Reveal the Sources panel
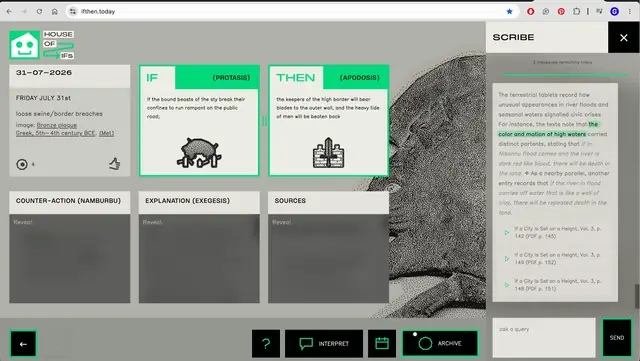Image resolution: width=640 pixels, height=361 pixels. pos(329,258)
